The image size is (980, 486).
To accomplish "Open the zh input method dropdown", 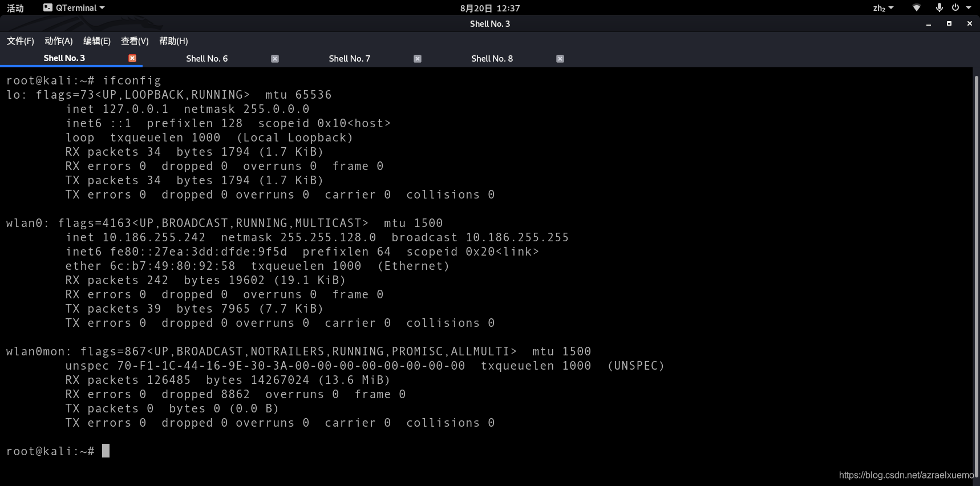I will point(883,8).
